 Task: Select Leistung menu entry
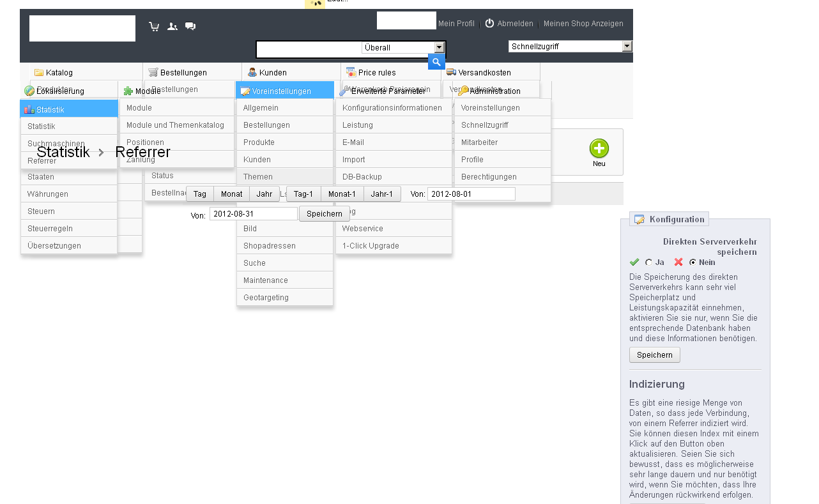[394, 125]
